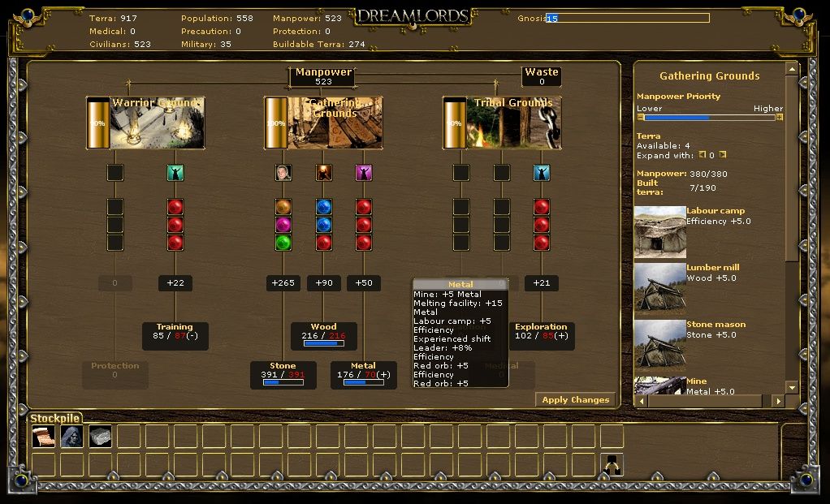Click the Stone 391/391 box
This screenshot has height=504, width=830.
[x=283, y=375]
